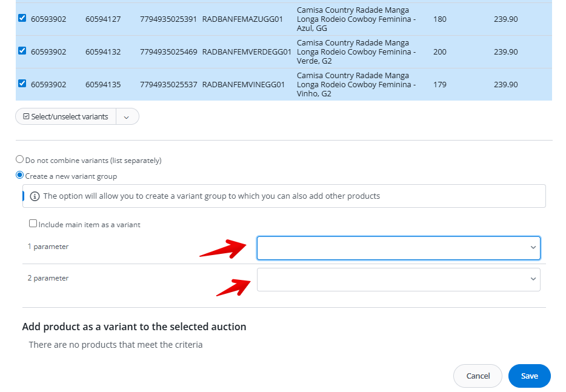Image resolution: width=566 pixels, height=392 pixels.
Task: Uncheck the Verde, G2 variant row
Action: click(22, 51)
